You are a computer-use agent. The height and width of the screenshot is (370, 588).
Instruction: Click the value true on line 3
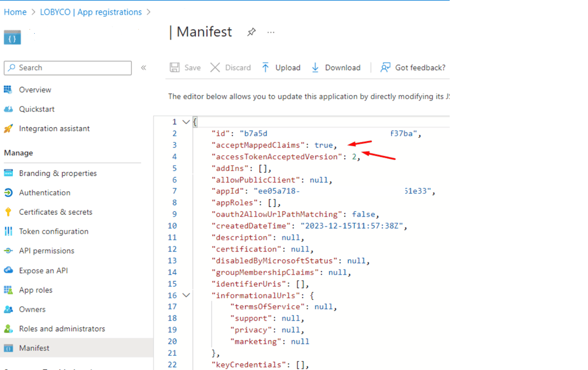click(324, 145)
